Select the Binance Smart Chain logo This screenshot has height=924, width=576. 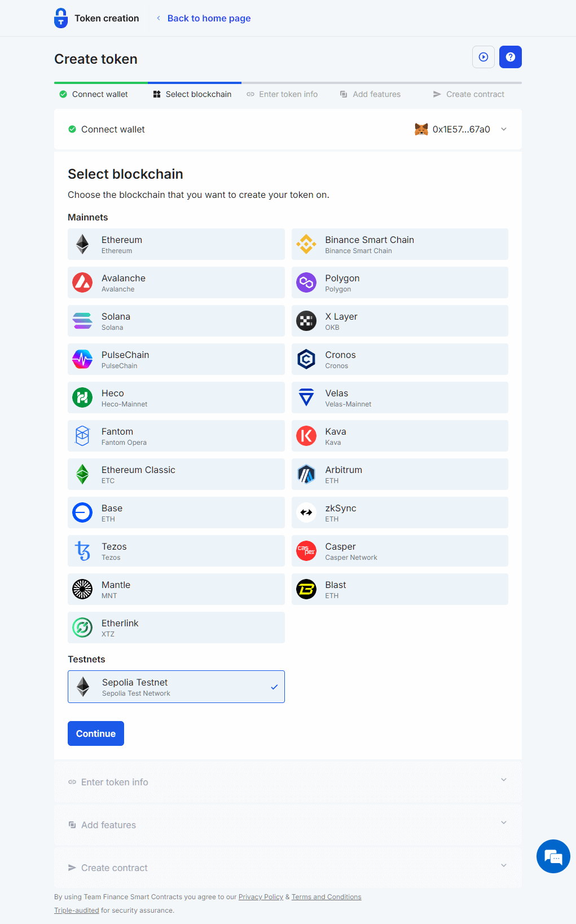306,244
